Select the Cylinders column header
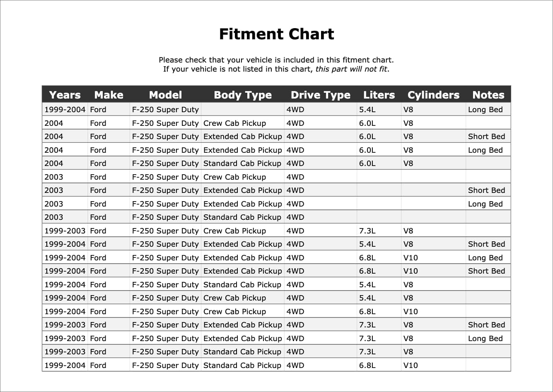This screenshot has width=553, height=392. tap(433, 95)
